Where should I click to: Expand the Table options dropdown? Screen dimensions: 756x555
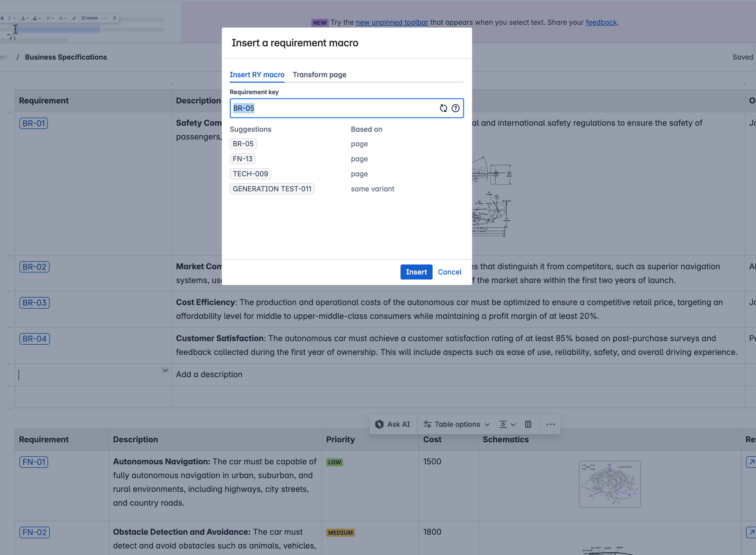pos(457,424)
